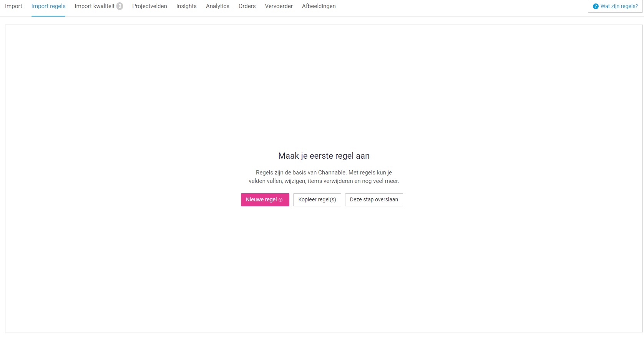Image resolution: width=644 pixels, height=337 pixels.
Task: Click Kopieer regel(s) button
Action: pos(317,200)
